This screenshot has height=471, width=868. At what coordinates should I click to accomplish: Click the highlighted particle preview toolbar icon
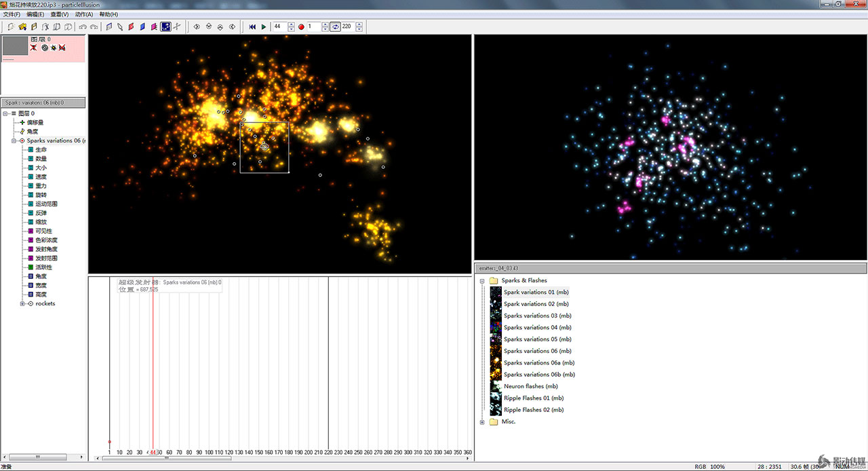click(x=165, y=27)
